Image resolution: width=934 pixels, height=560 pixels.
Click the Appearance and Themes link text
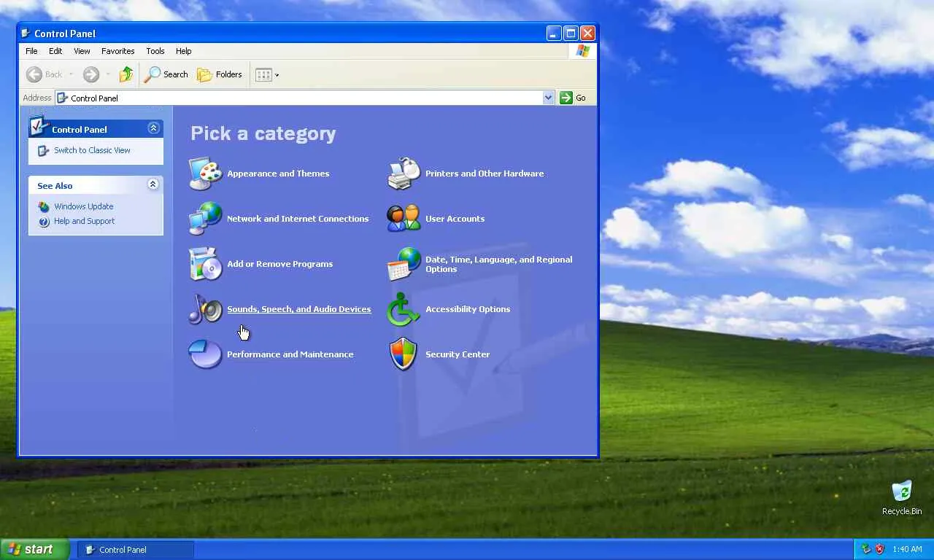pyautogui.click(x=278, y=174)
